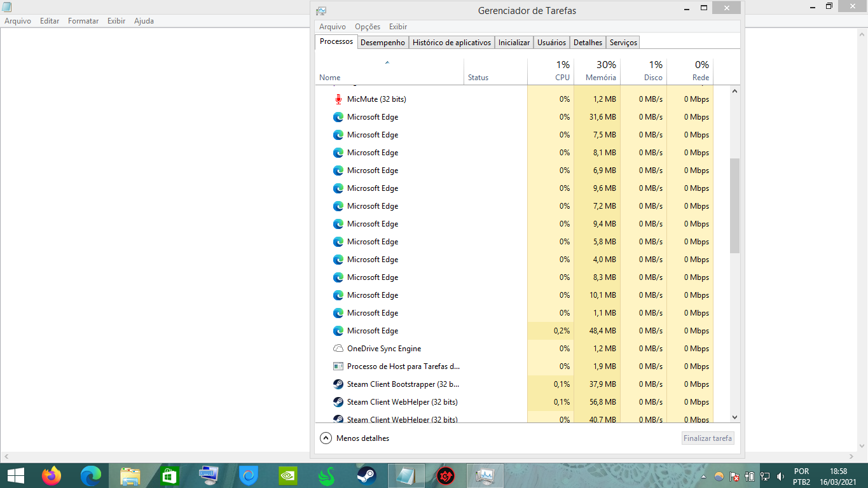Click the Edge icon on the 10,1 MB row
Viewport: 868px width, 488px height.
(338, 295)
